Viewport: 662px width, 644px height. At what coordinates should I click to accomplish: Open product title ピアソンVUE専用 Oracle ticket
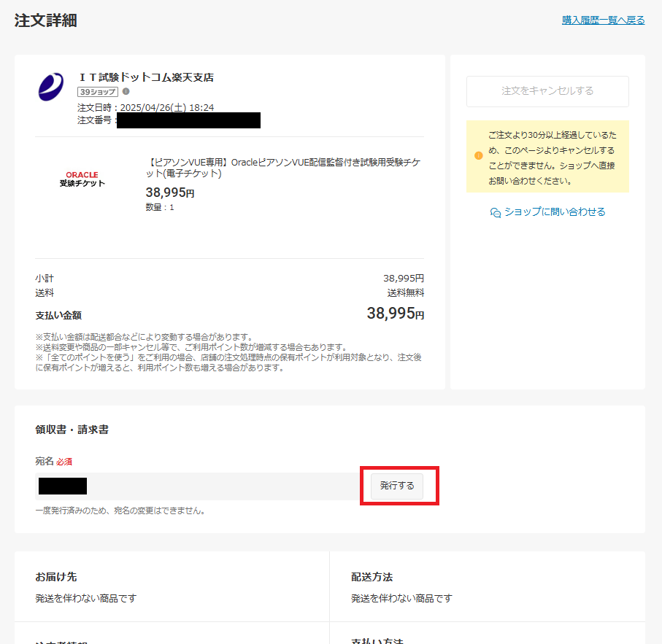tap(283, 168)
